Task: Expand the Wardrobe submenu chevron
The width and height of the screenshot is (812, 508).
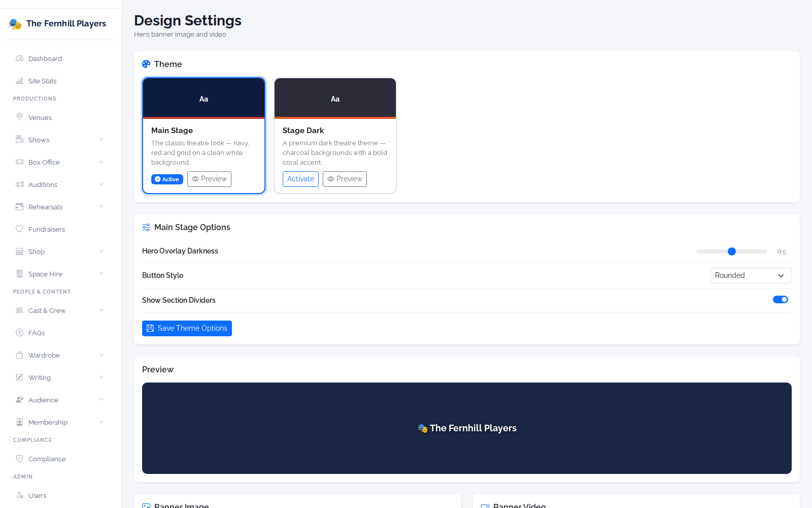Action: coord(101,355)
